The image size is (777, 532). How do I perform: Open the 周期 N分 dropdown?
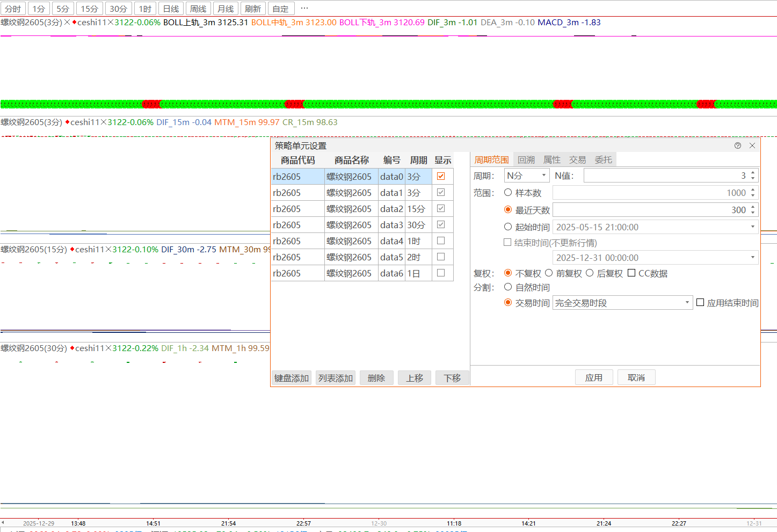click(x=526, y=176)
